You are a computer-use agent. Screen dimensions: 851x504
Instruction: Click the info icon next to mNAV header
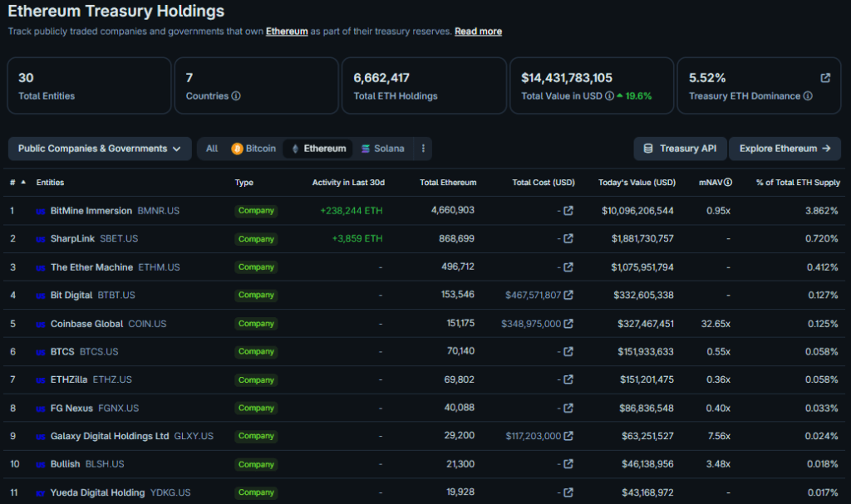[728, 183]
